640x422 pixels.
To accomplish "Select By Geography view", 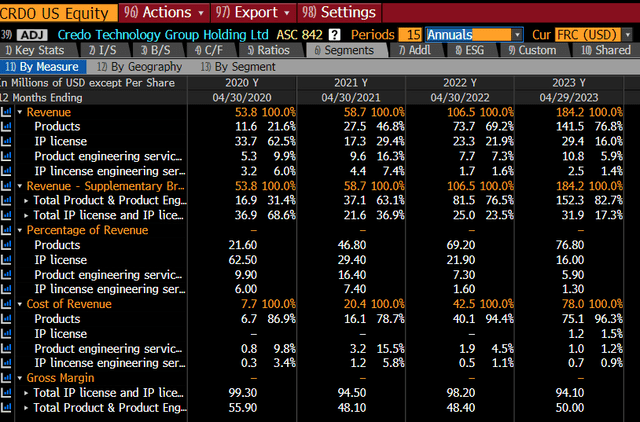I will (x=140, y=67).
